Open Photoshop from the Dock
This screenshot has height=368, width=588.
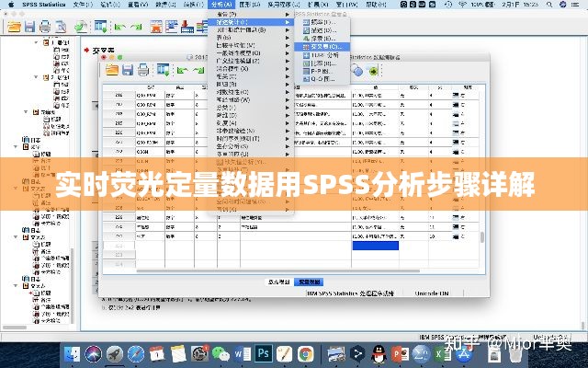point(264,353)
